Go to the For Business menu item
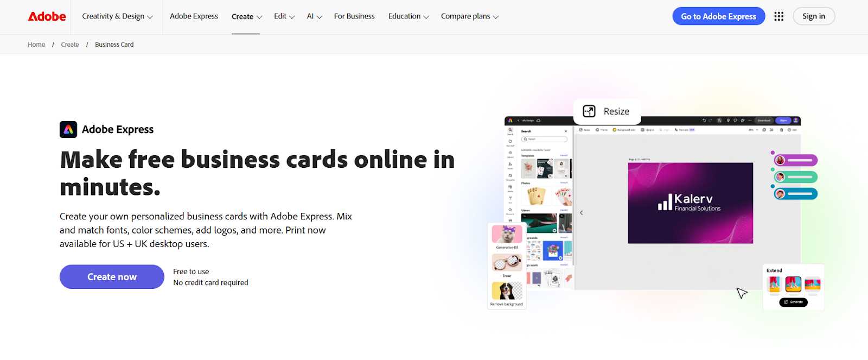868x360 pixels. [x=354, y=16]
